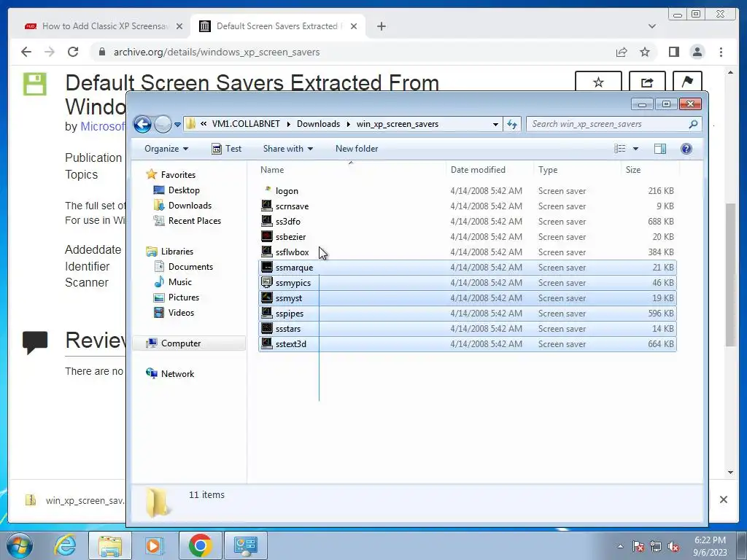This screenshot has height=560, width=747.
Task: Click the archive.org Flag item button
Action: pos(687,82)
